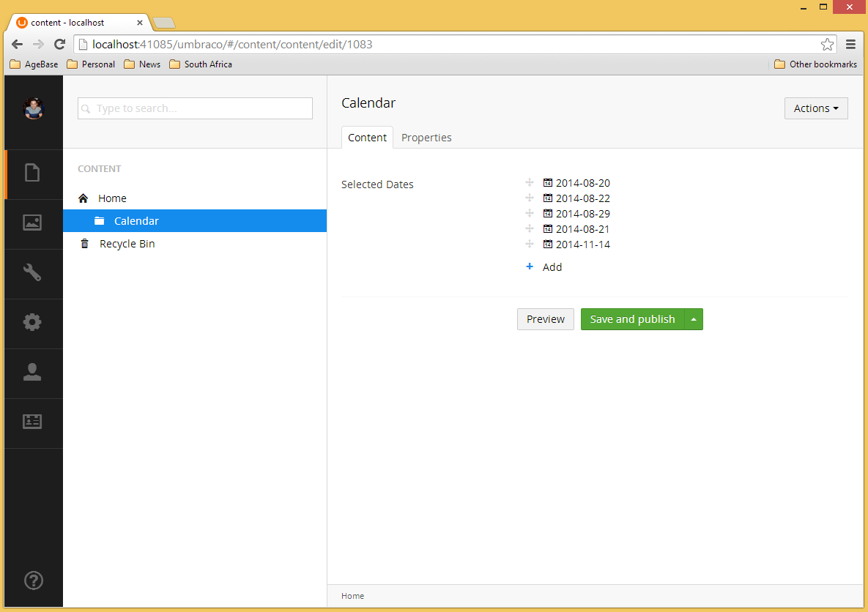Open the Help question mark icon
Screen dimensions: 868x612
[34, 581]
